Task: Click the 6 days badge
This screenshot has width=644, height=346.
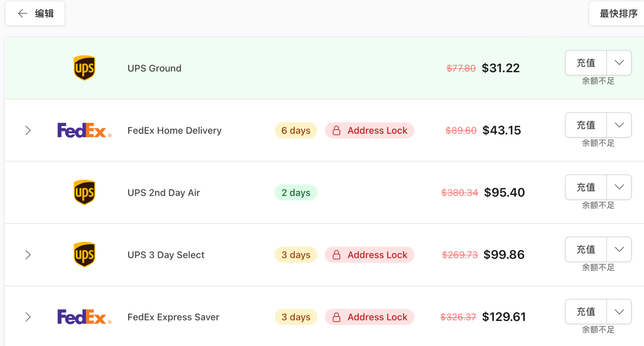Action: (296, 130)
